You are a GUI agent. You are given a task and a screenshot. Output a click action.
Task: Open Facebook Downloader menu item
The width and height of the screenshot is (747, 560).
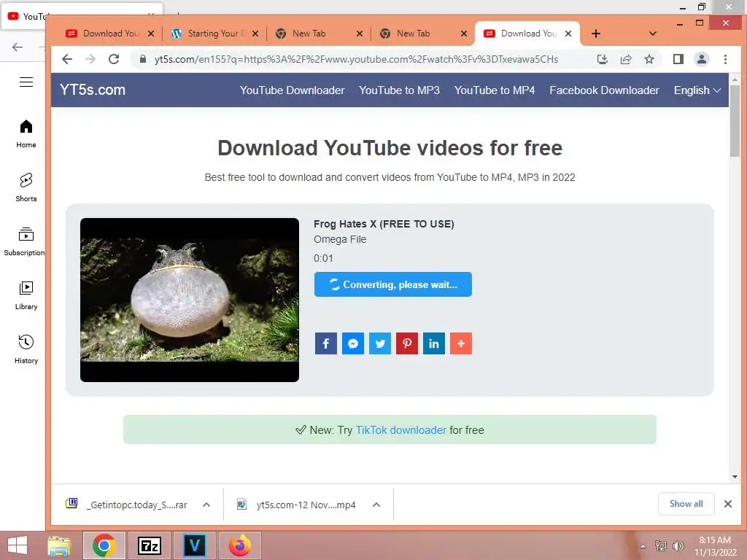point(604,90)
